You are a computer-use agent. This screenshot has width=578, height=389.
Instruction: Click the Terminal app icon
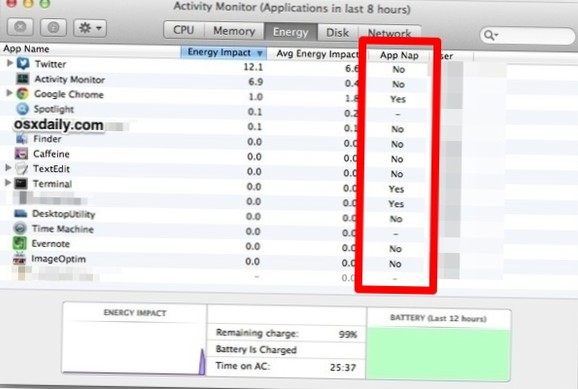click(x=21, y=184)
